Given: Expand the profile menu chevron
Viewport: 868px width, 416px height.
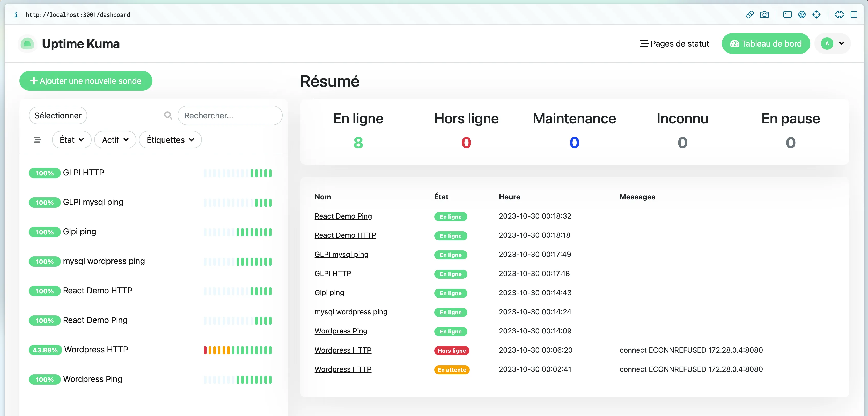Looking at the screenshot, I should [842, 44].
